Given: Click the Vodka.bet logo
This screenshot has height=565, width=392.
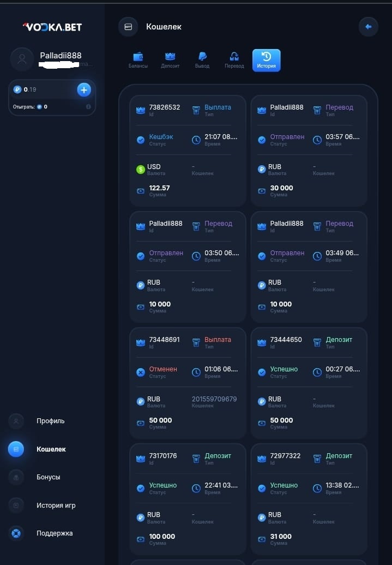Looking at the screenshot, I should click(52, 27).
